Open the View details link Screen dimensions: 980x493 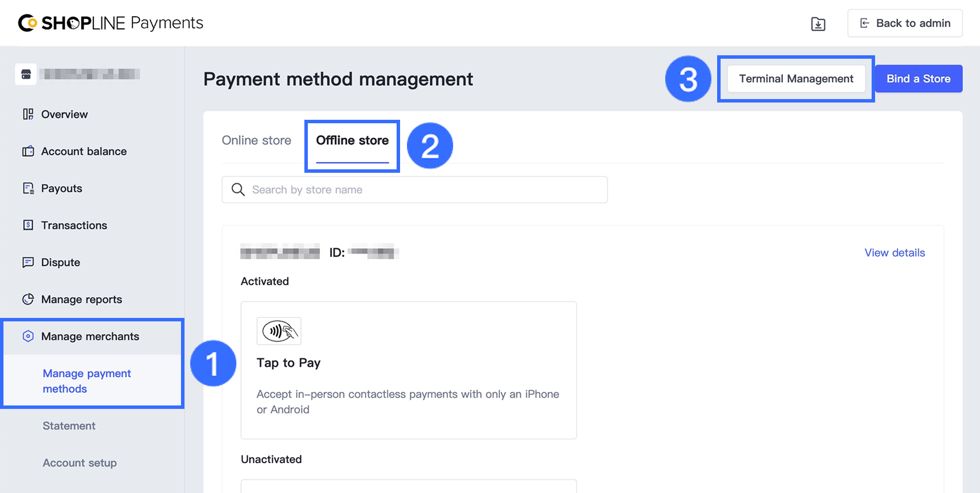[894, 253]
